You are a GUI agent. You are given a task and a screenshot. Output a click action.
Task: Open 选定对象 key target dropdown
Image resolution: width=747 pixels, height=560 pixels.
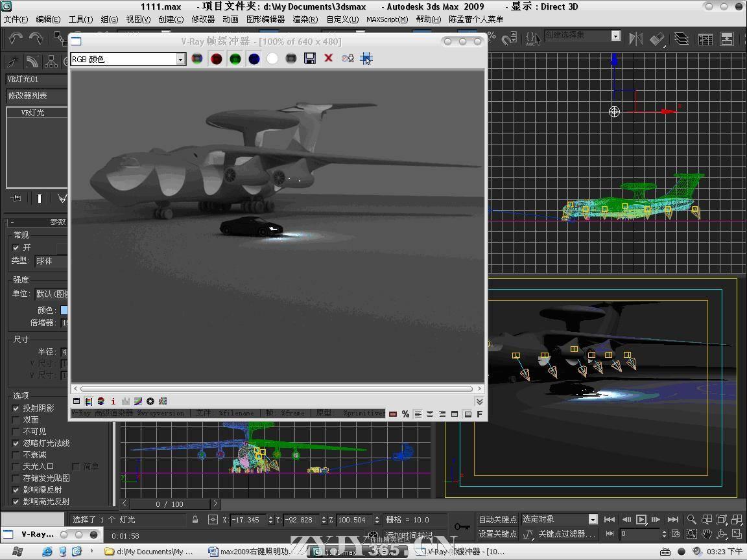tap(593, 519)
